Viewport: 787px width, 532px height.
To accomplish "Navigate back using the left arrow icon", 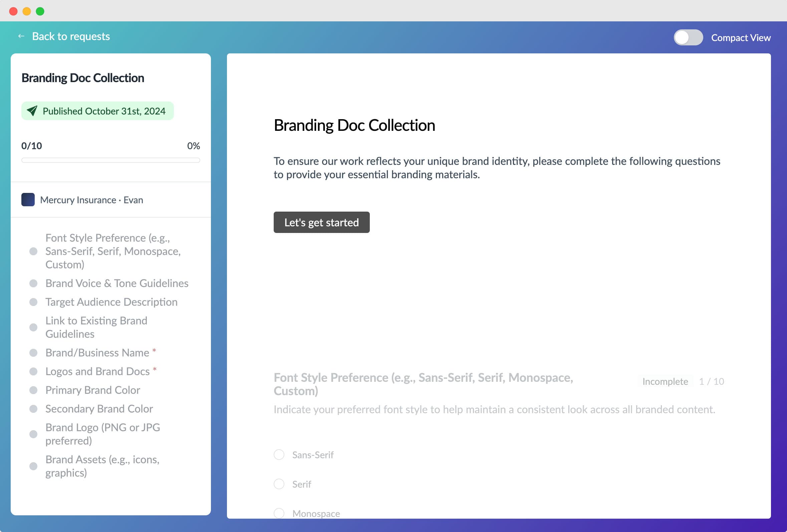I will (x=21, y=36).
